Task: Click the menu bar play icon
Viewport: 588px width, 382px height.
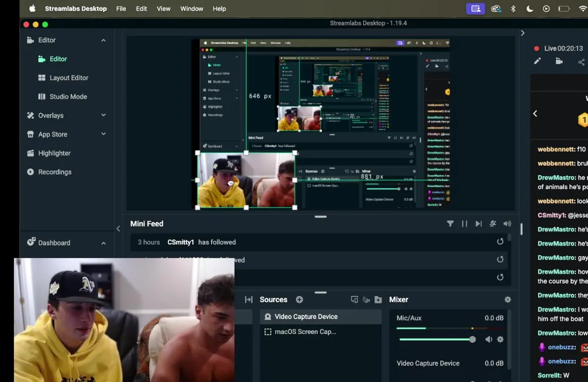Action: point(546,8)
